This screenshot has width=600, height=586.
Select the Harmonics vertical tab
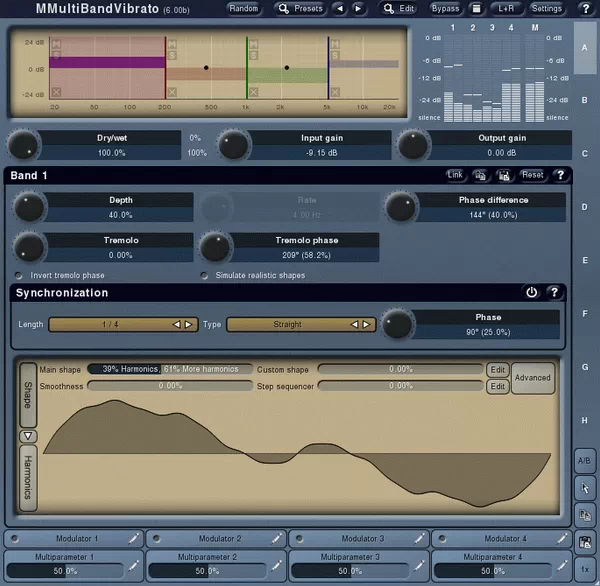click(28, 478)
